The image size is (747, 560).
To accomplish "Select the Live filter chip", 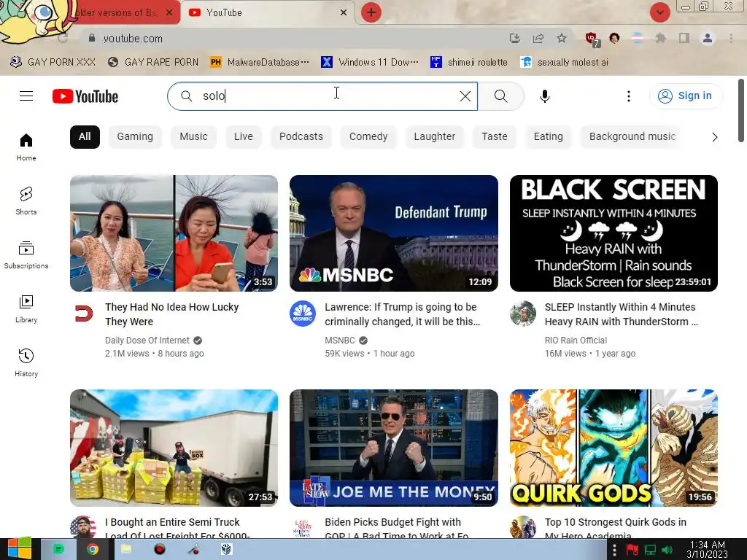I will point(244,136).
